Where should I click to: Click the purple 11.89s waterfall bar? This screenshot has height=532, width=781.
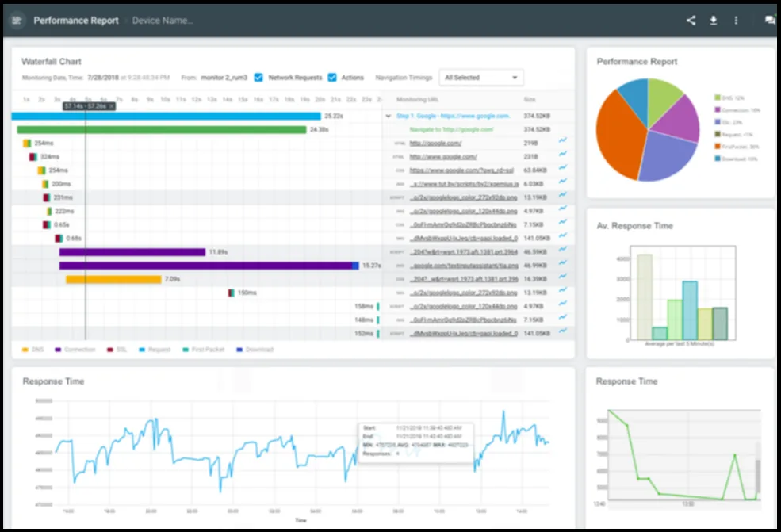pos(132,252)
